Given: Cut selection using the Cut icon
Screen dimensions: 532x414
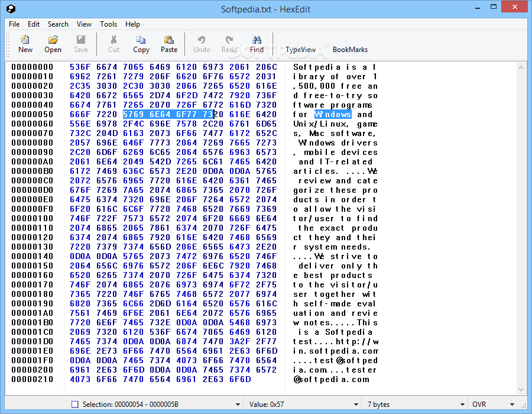Looking at the screenshot, I should 113,40.
